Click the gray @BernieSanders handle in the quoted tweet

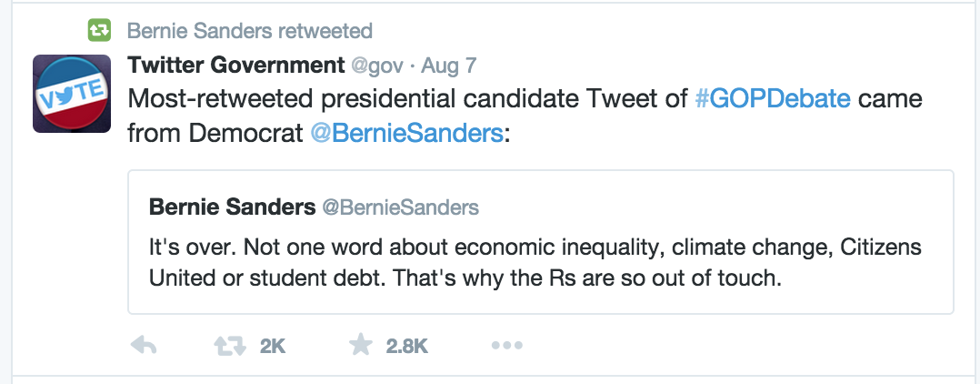(x=400, y=207)
